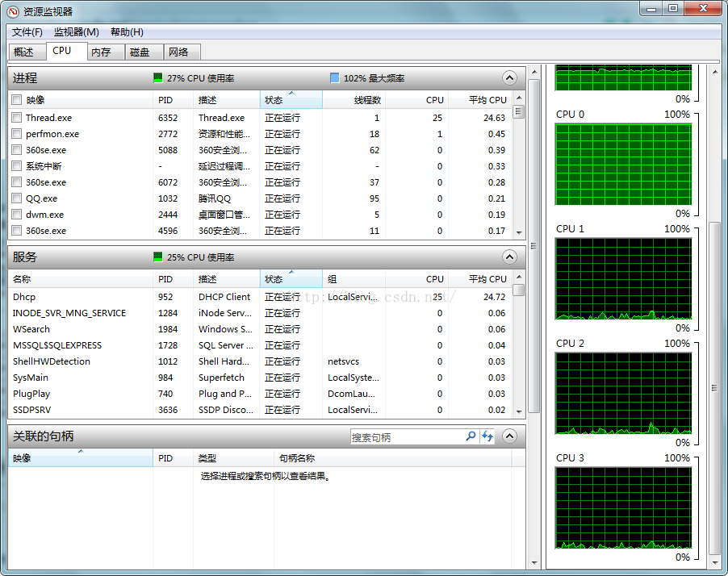The image size is (728, 576).
Task: Click the CPU 3 usage graph
Action: pos(623,508)
